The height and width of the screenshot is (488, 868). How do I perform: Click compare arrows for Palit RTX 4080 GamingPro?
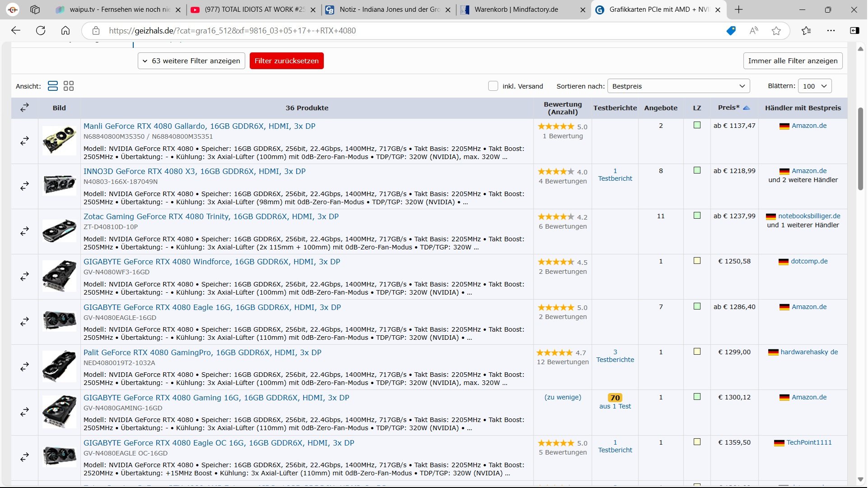tap(24, 367)
